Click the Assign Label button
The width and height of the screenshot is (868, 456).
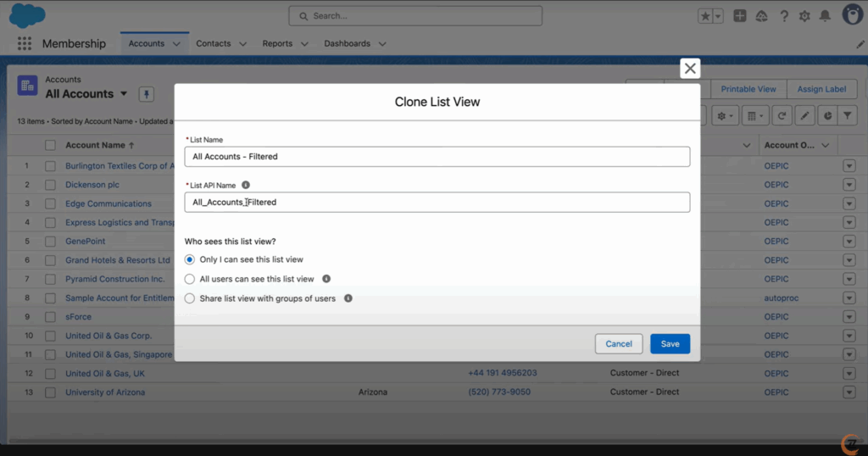(x=821, y=89)
